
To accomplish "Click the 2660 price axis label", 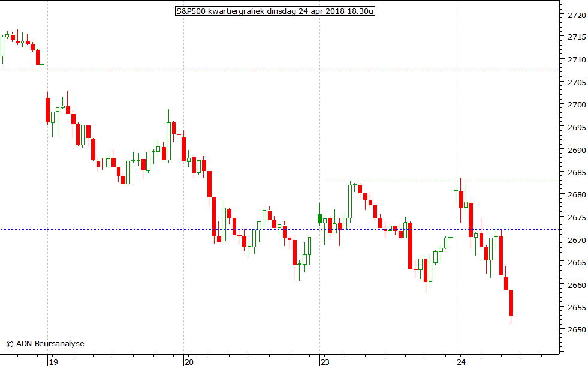I will 577,285.
